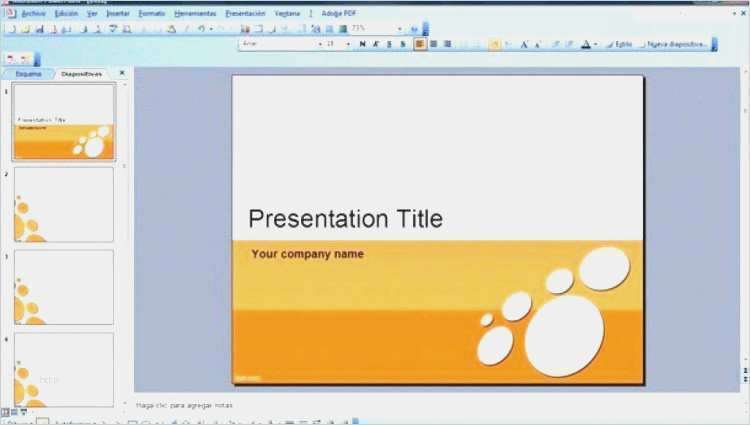Click the center text alignment icon

click(x=433, y=44)
